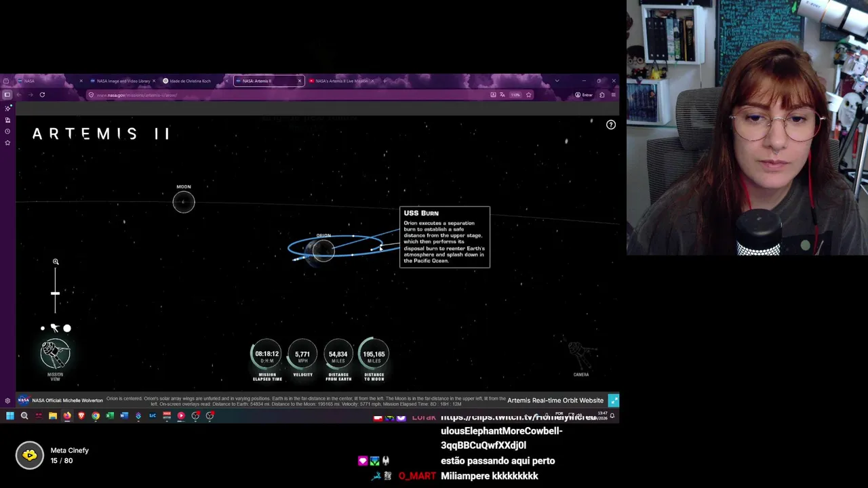
Task: Reload the page with the refresh icon
Action: pos(42,95)
